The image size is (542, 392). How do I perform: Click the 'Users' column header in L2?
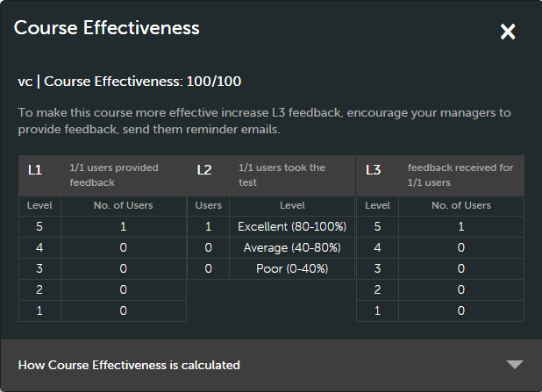pos(208,205)
